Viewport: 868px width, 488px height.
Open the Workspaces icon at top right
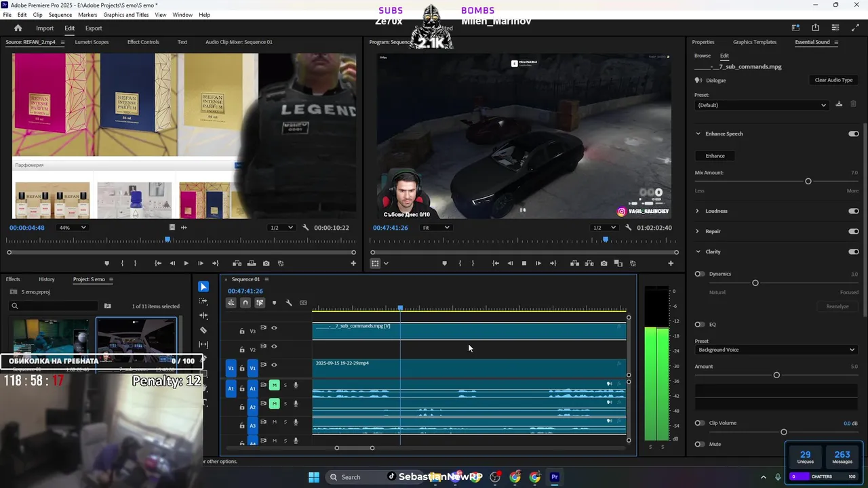pyautogui.click(x=795, y=28)
